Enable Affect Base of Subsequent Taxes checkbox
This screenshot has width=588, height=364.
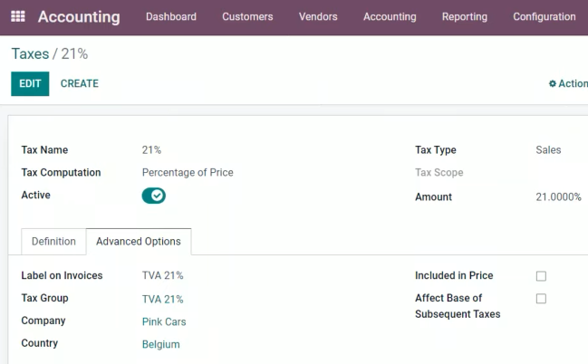click(541, 299)
